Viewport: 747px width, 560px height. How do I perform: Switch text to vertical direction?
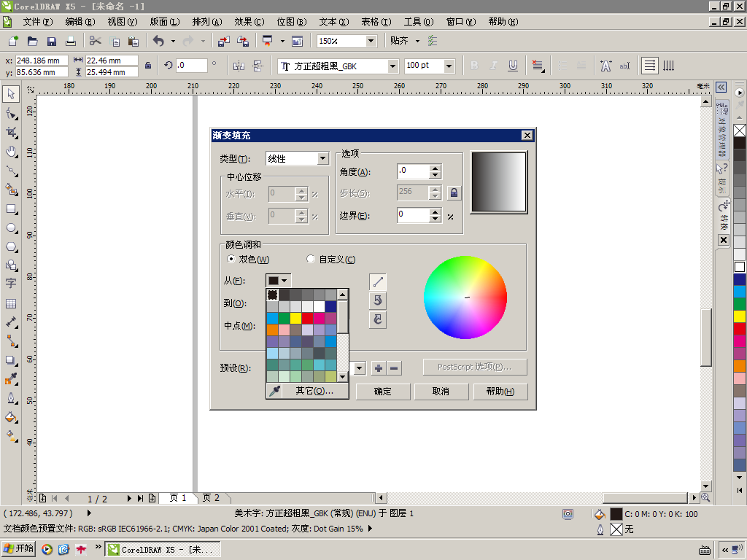[x=668, y=66]
